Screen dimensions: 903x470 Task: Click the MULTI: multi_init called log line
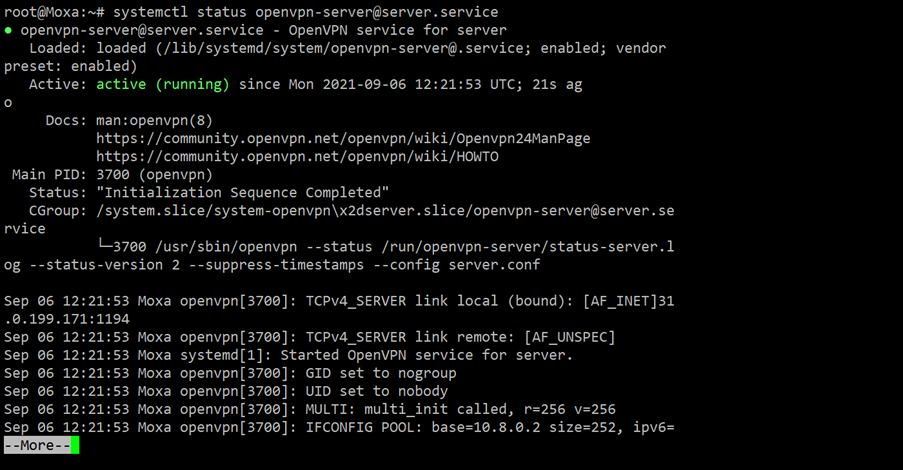[310, 410]
